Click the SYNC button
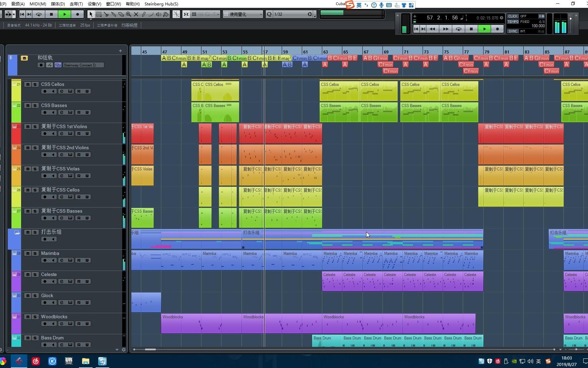588x368 pixels. click(513, 31)
